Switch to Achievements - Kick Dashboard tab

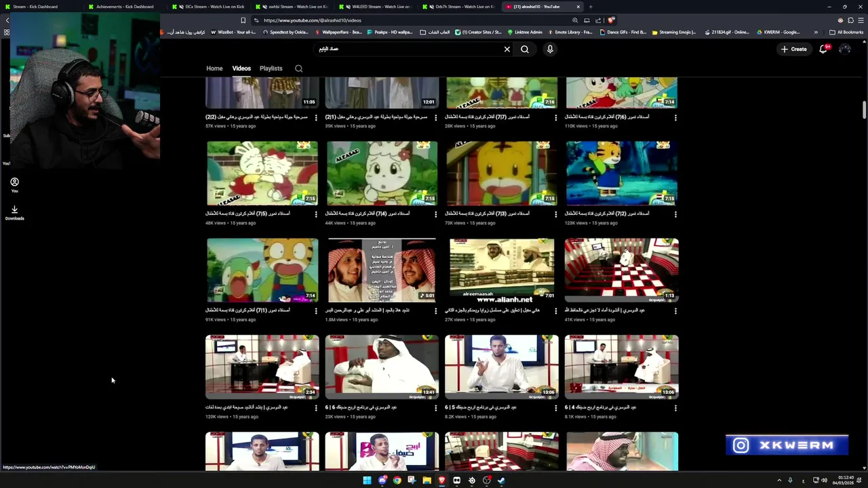point(124,7)
